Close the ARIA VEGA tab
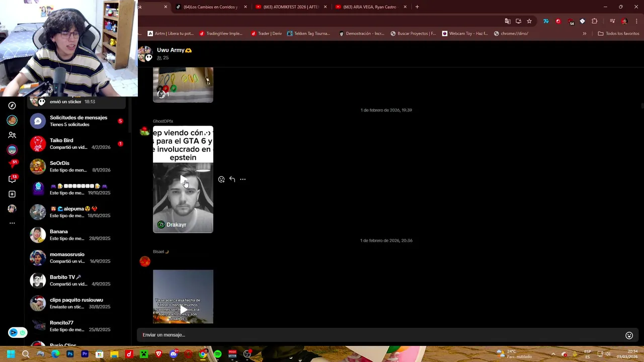This screenshot has height=362, width=644. (x=405, y=7)
